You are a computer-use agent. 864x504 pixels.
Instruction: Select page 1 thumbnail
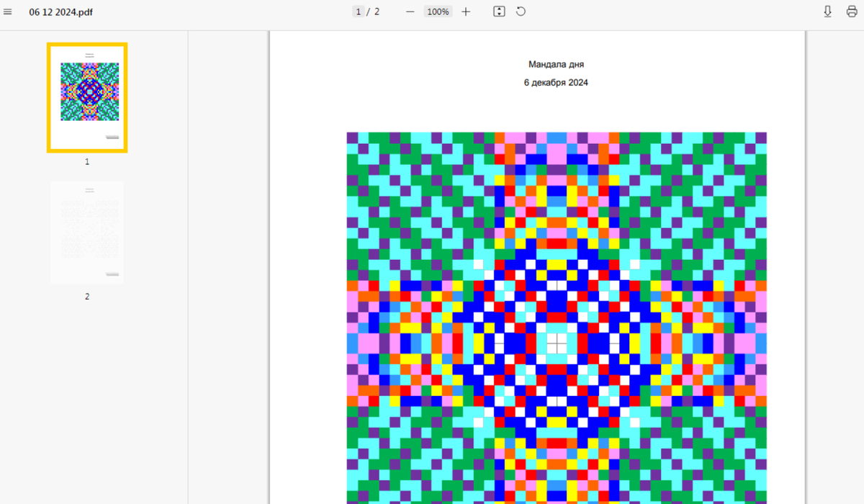(x=87, y=97)
